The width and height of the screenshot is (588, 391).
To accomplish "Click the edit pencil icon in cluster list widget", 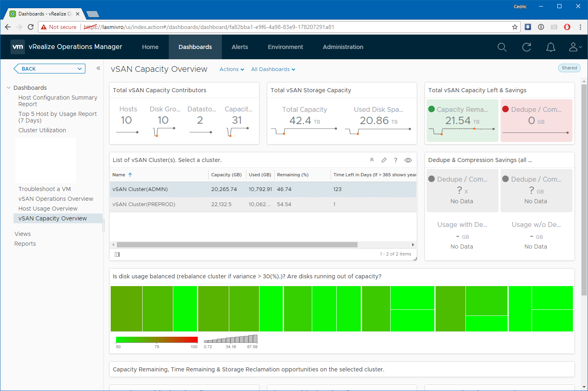I will (384, 160).
